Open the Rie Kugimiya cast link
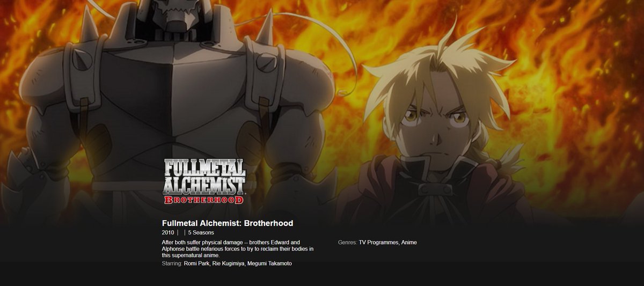644x286 pixels. click(x=228, y=263)
